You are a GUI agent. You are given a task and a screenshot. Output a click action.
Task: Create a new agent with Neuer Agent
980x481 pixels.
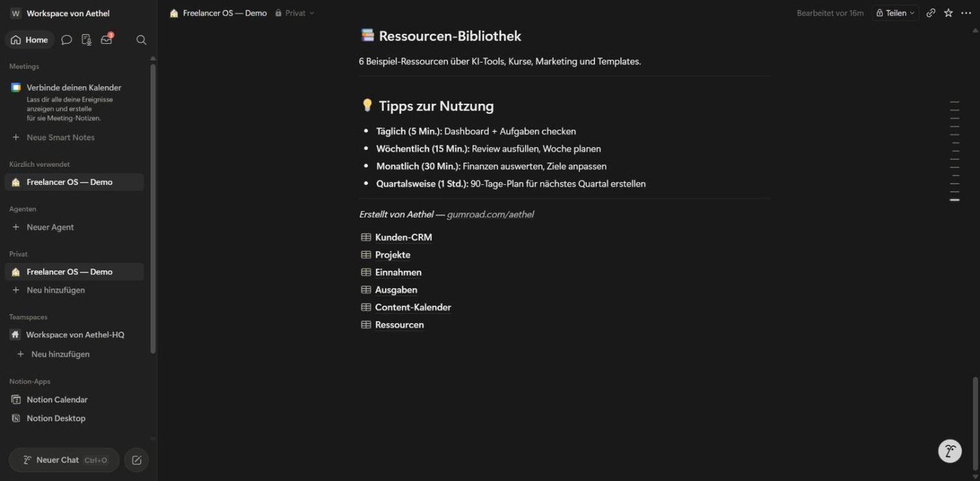50,227
